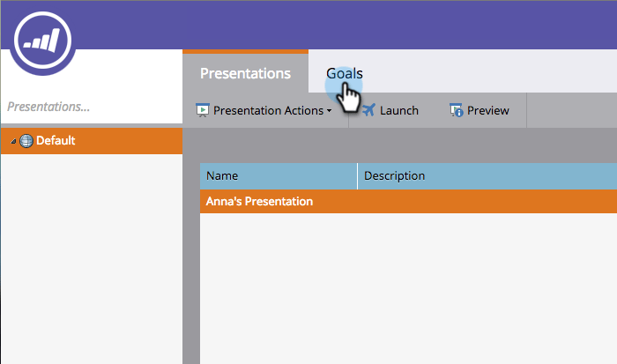Screen dimensions: 617x364
Task: Click the divider between Name and Description
Action: click(357, 175)
